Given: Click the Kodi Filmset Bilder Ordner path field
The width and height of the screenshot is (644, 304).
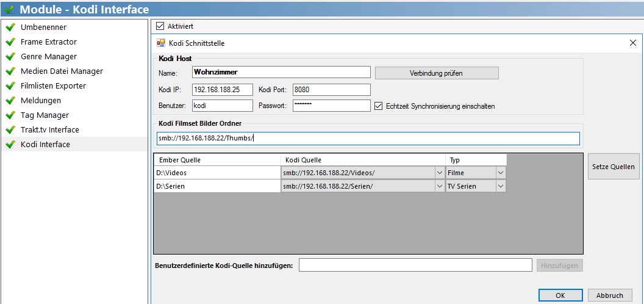Looking at the screenshot, I should 368,139.
